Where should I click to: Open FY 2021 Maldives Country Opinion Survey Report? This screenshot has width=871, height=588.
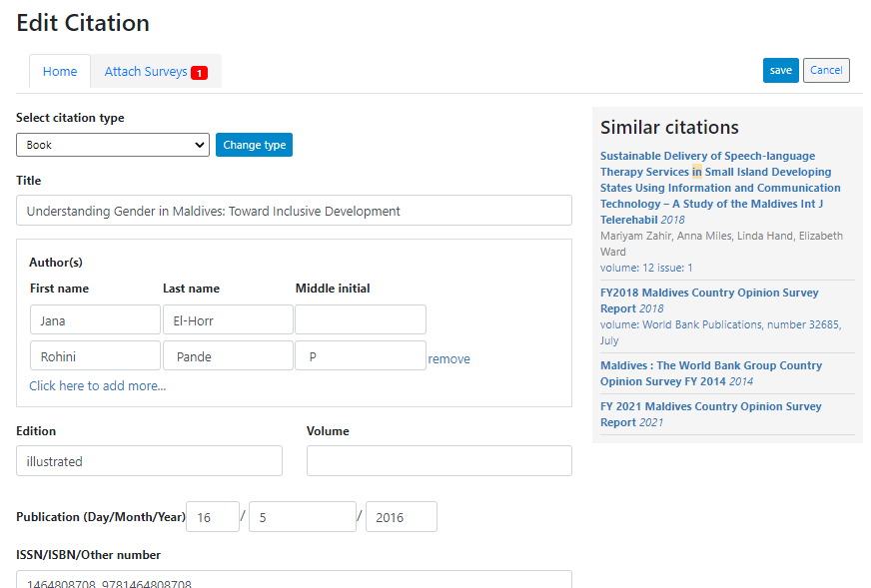coord(710,414)
